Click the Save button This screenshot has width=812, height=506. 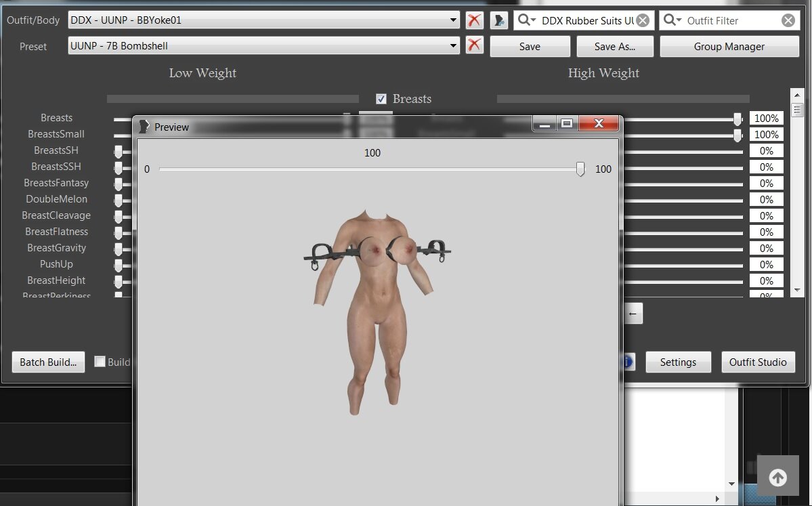click(530, 47)
